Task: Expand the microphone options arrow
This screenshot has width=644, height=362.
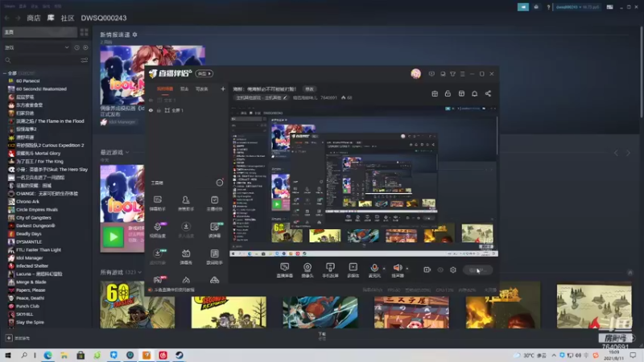Action: pos(384,269)
